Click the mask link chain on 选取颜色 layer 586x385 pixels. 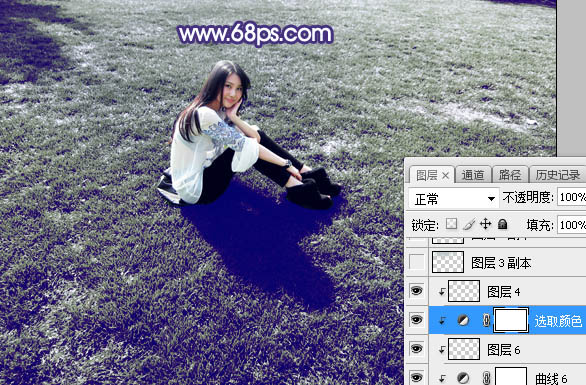pos(486,320)
